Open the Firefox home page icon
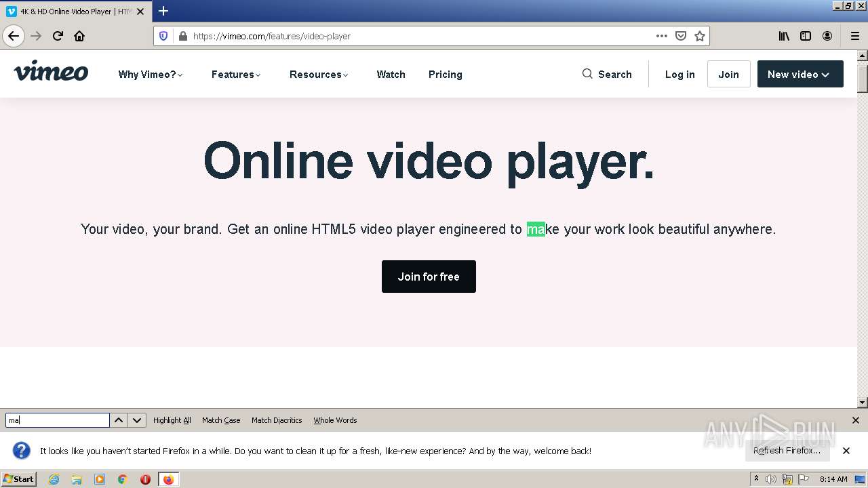Image resolution: width=868 pixels, height=488 pixels. 79,36
